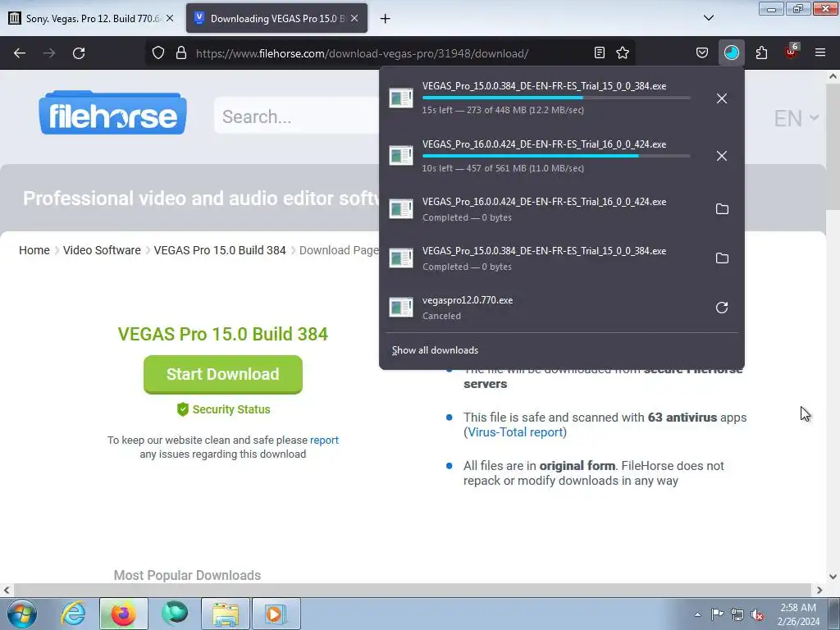Click the report issues link
840x630 pixels.
[324, 440]
